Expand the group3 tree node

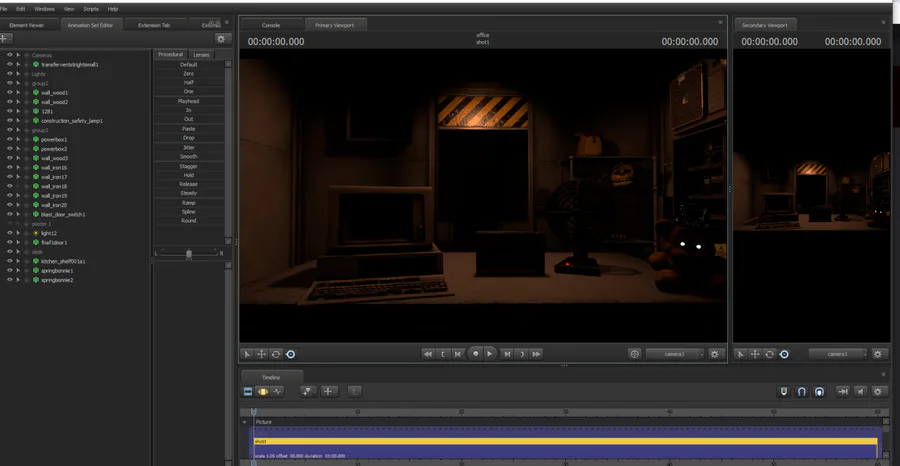click(26, 130)
